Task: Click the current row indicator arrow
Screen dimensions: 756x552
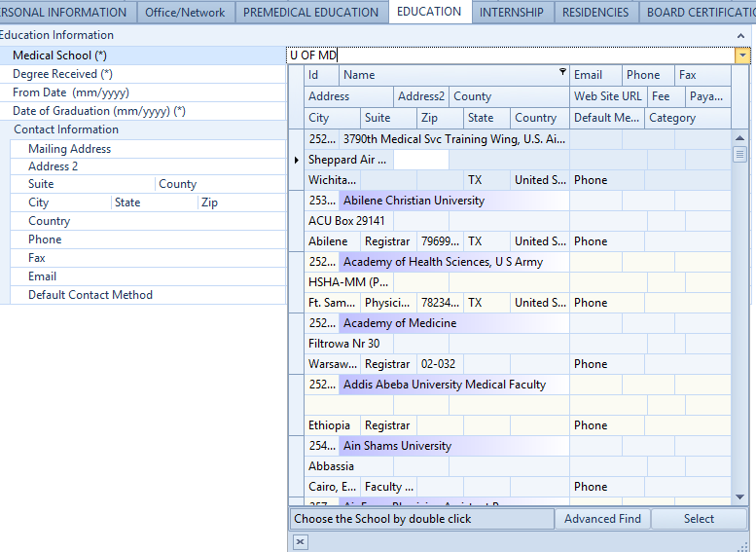Action: pyautogui.click(x=297, y=160)
